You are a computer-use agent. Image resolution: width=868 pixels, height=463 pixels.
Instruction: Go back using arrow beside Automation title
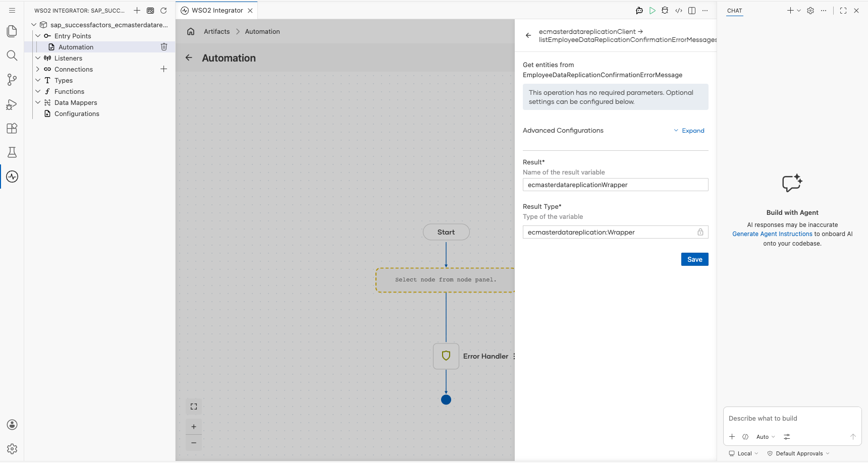point(189,58)
